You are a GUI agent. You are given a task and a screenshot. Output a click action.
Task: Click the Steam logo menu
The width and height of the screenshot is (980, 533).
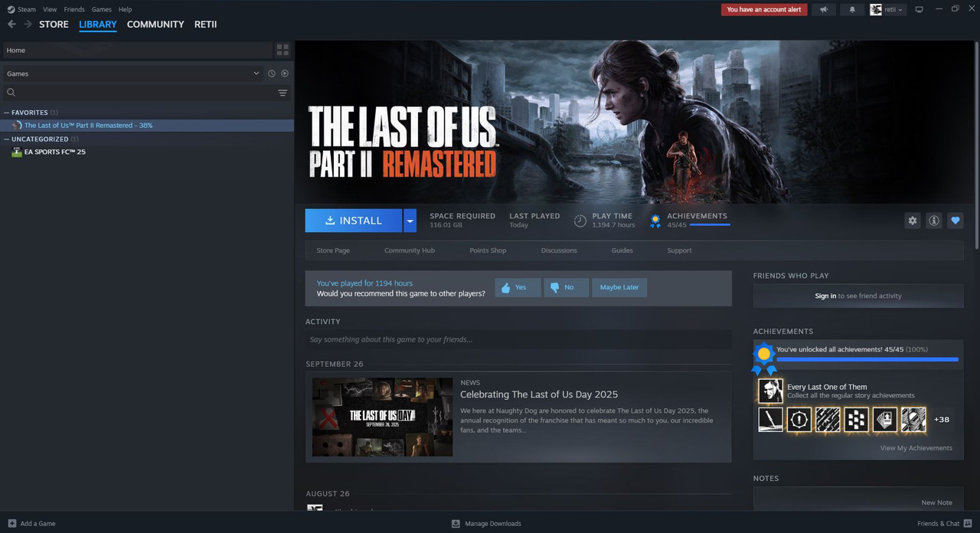coord(21,9)
